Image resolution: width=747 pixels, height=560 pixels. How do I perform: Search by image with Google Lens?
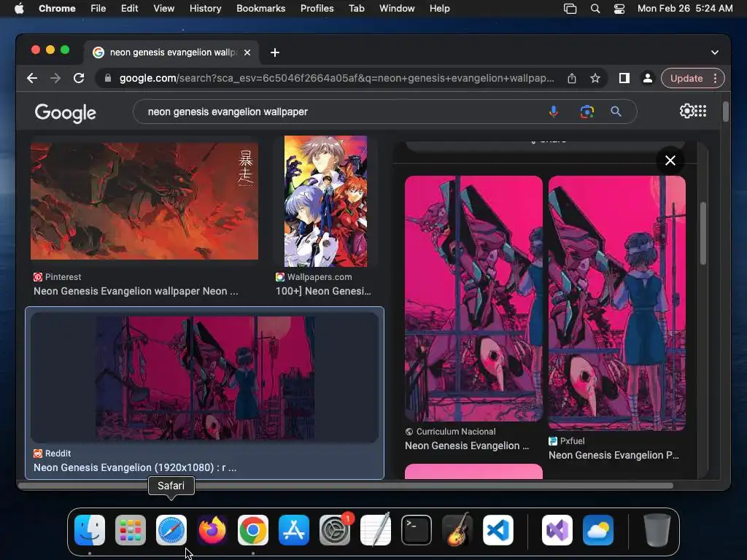click(x=587, y=112)
